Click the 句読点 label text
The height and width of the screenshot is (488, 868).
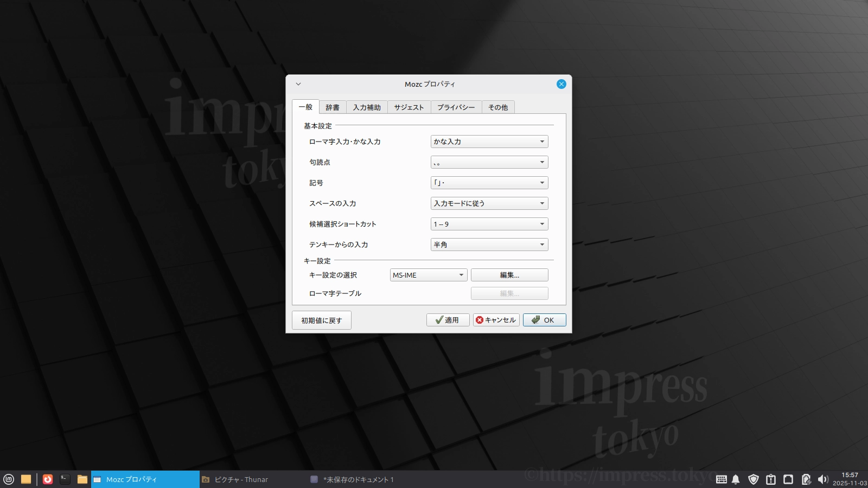320,162
